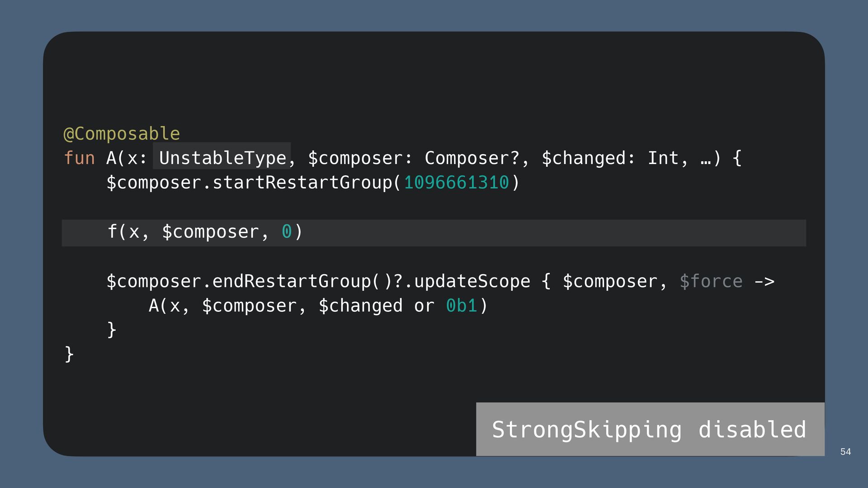Click the endRestartGroup method call
This screenshot has height=488, width=868.
(291, 282)
